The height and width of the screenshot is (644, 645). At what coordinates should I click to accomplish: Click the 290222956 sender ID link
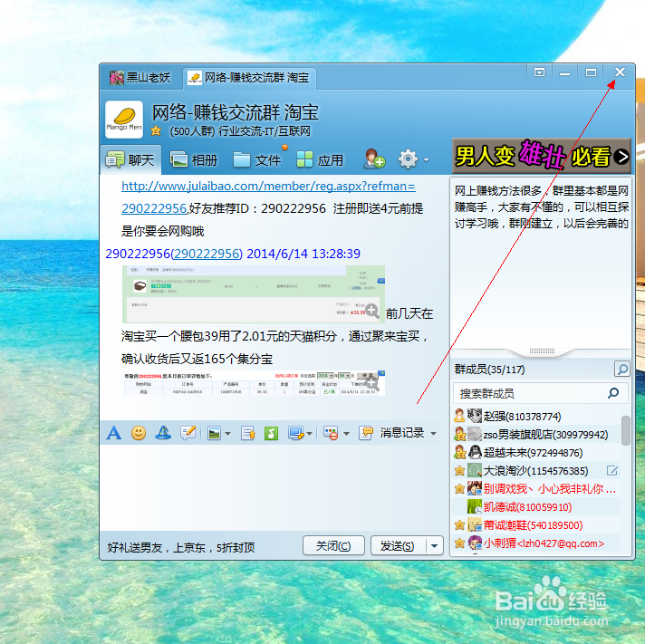coord(207,254)
